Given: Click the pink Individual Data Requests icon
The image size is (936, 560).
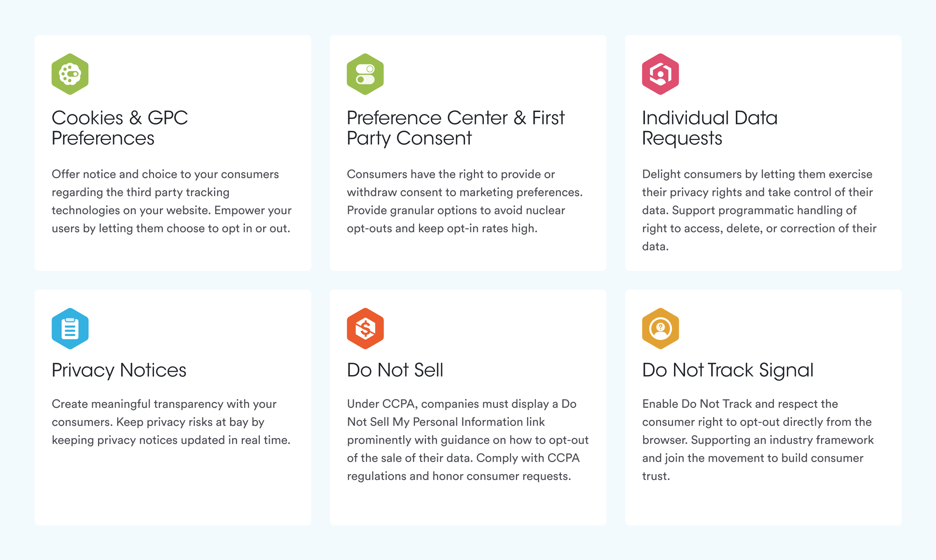Looking at the screenshot, I should tap(660, 74).
